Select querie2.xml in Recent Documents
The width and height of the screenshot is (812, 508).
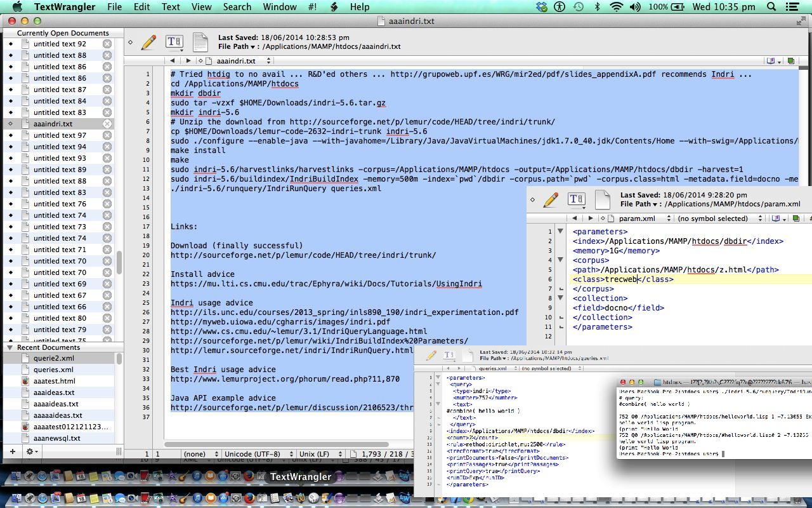pos(58,358)
